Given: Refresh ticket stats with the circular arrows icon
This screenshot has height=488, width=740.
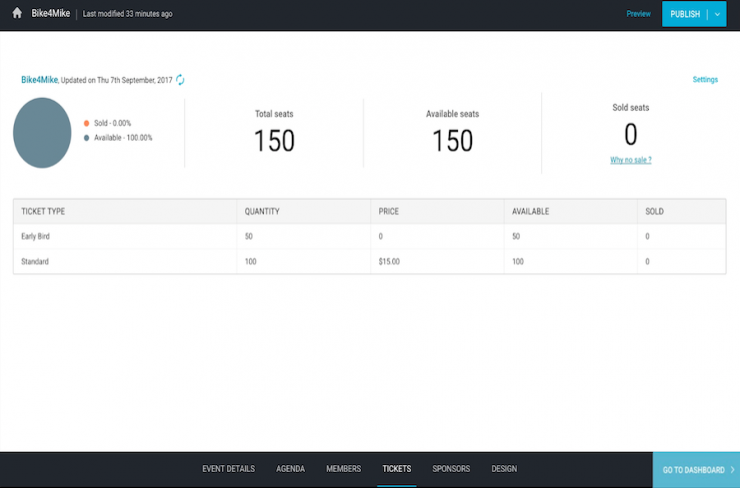Looking at the screenshot, I should (x=180, y=80).
